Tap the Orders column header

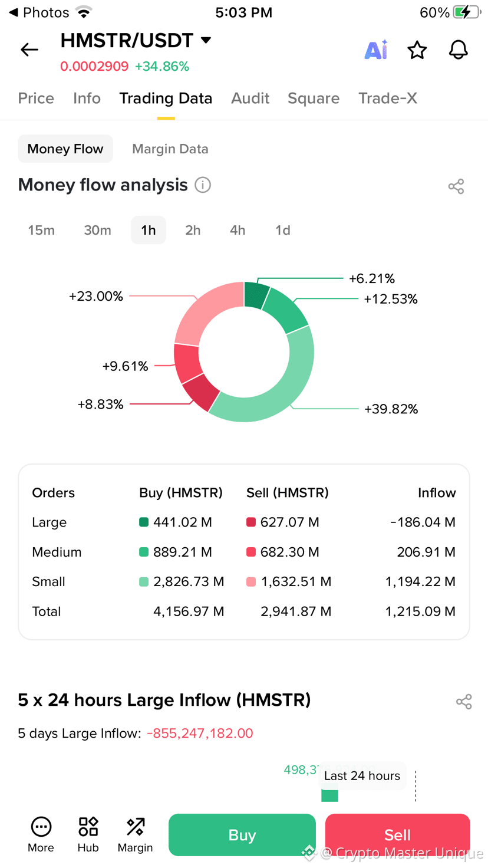pyautogui.click(x=54, y=492)
